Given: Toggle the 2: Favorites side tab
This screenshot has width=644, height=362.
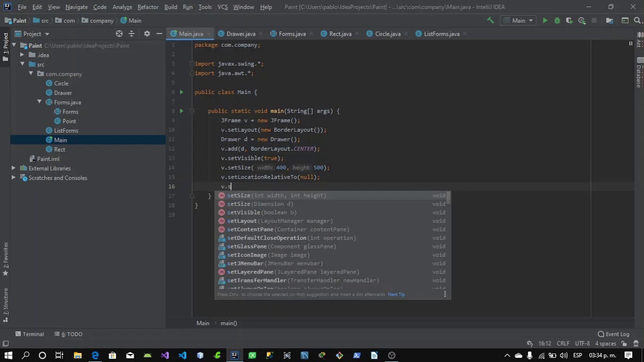Looking at the screenshot, I should tap(5, 258).
